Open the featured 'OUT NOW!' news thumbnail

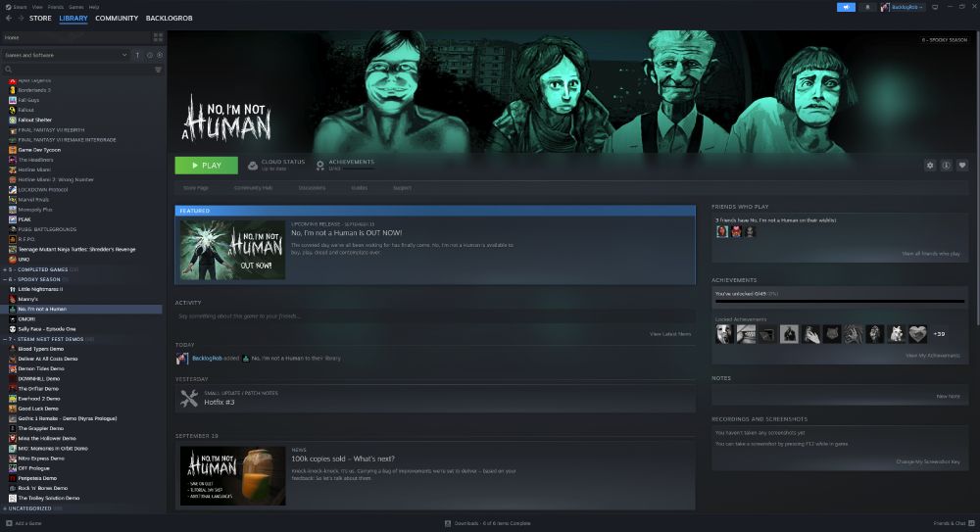(232, 250)
